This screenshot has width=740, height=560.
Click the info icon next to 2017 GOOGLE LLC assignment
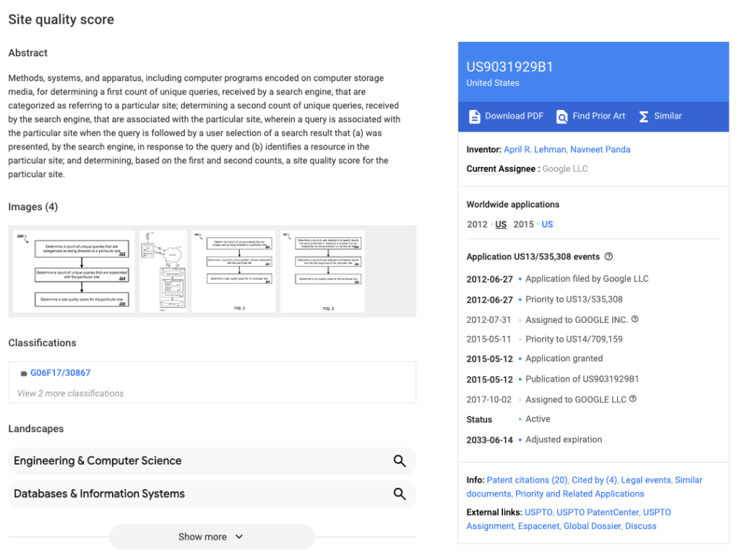tap(634, 398)
